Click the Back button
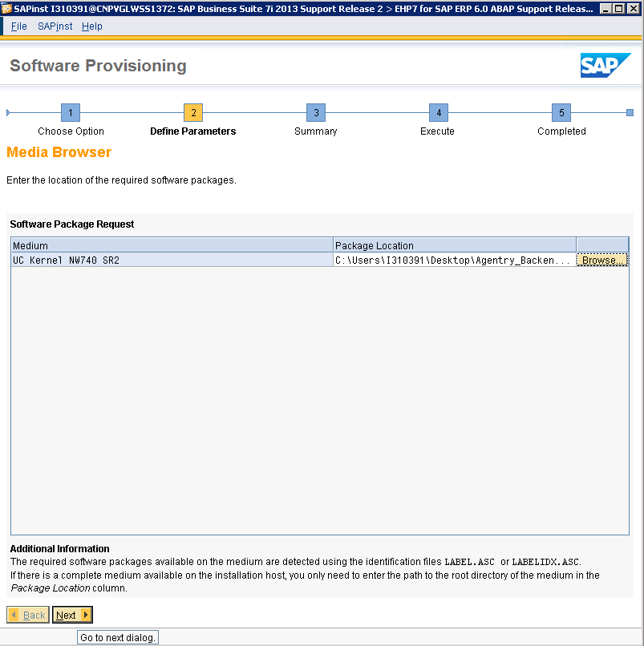This screenshot has width=644, height=646. tap(28, 615)
